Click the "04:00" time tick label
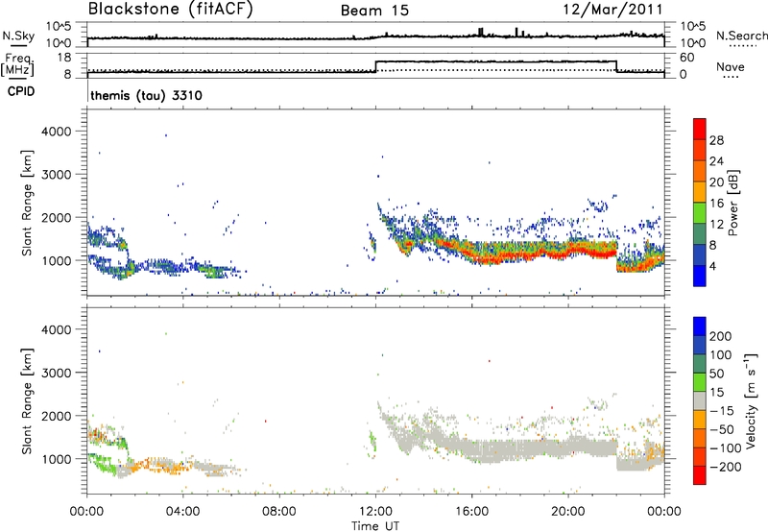This screenshot has height=532, width=768. click(182, 512)
